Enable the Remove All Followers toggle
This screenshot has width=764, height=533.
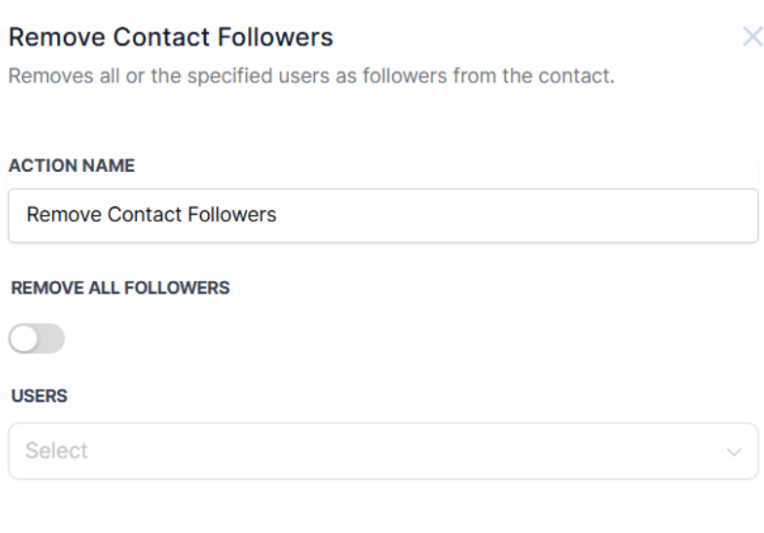37,339
